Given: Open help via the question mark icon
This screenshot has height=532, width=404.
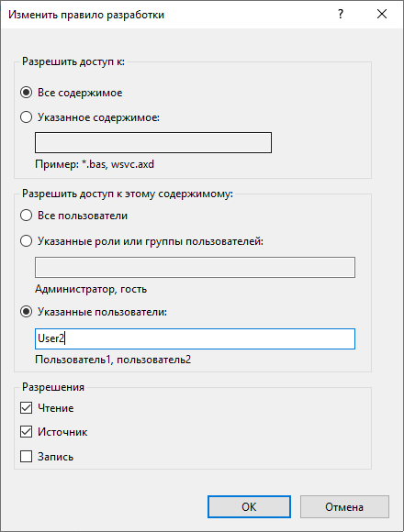Looking at the screenshot, I should tap(341, 14).
